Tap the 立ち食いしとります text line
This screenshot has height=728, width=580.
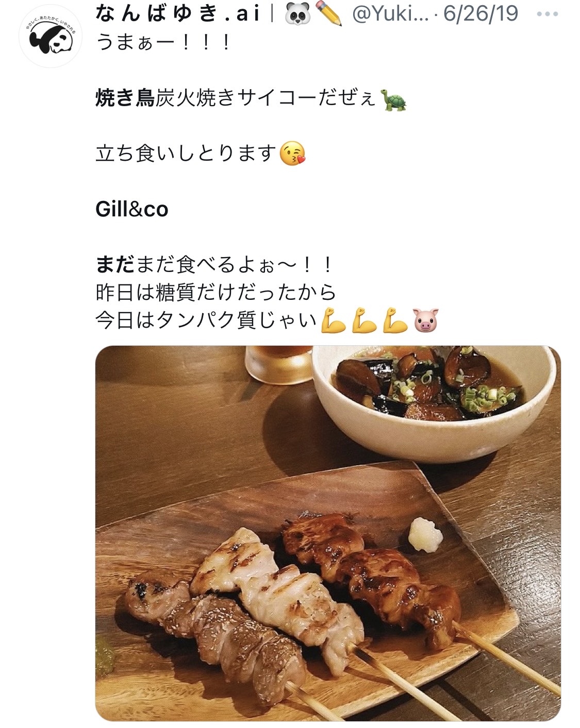point(187,154)
